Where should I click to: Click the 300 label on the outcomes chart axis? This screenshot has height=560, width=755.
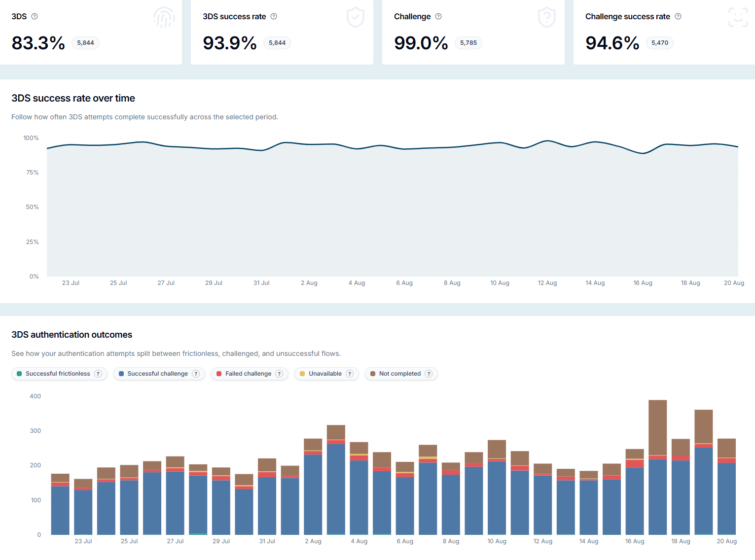click(36, 431)
